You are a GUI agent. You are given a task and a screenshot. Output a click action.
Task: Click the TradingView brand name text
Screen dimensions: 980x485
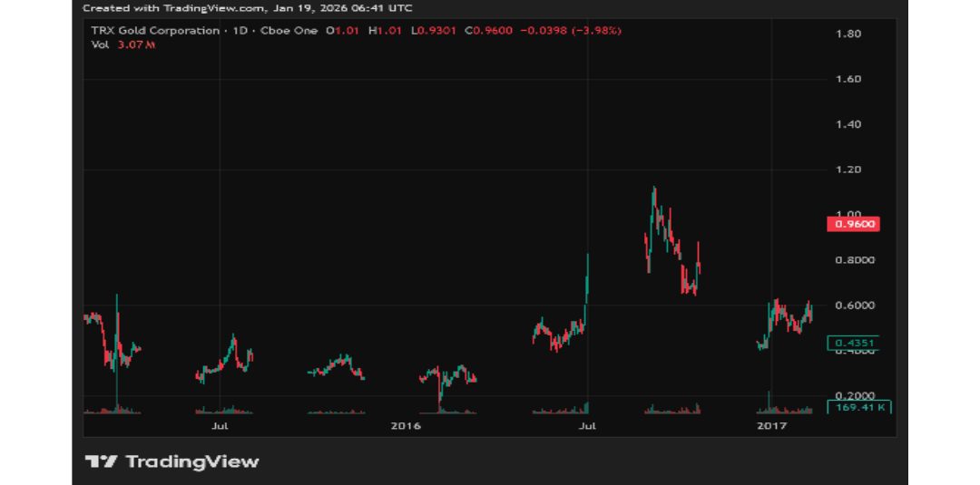tap(191, 461)
